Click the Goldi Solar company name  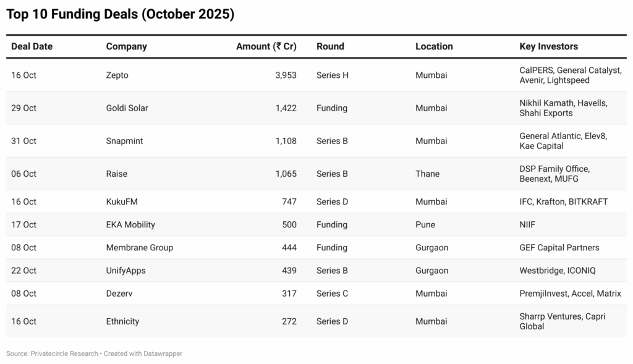(127, 108)
